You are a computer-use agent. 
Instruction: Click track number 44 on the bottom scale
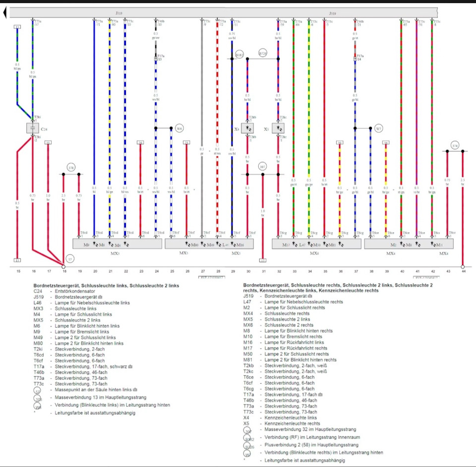tap(464, 271)
